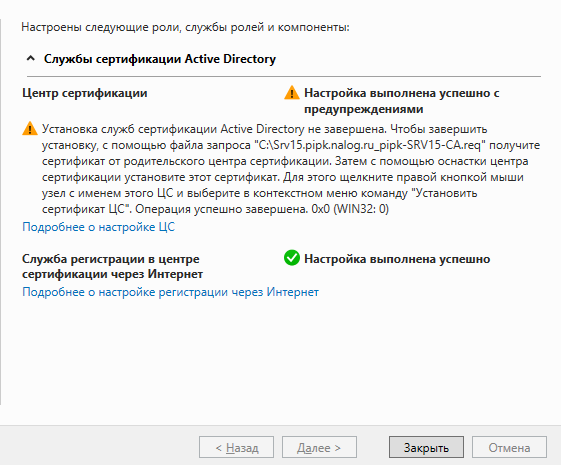This screenshot has height=465, width=561.
Task: Click the Srv15.pipk.nalog.ru_pipk-SRV15-CA.req file path text
Action: (370, 145)
